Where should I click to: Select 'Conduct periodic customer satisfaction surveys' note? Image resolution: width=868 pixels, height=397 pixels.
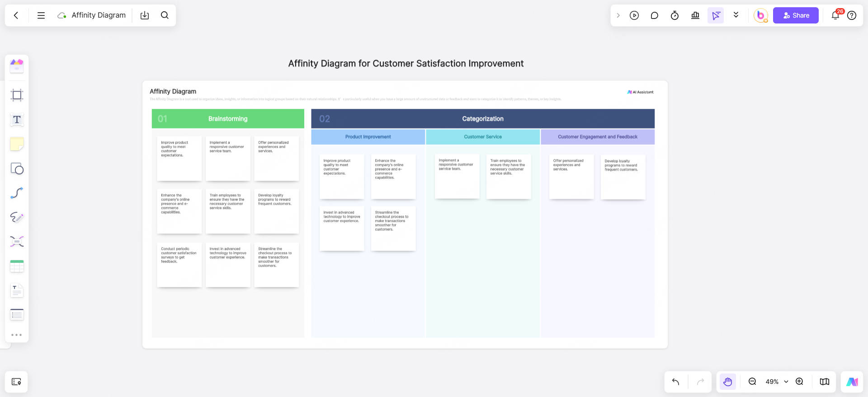(x=179, y=265)
